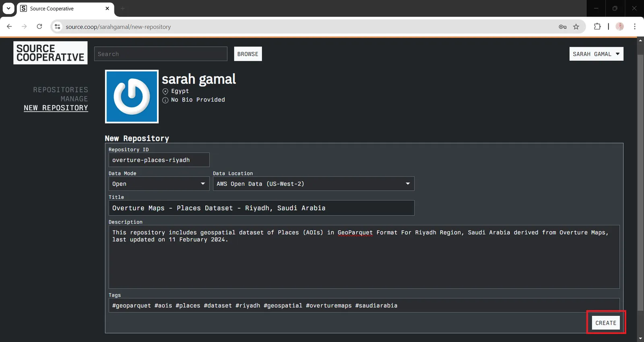
Task: Bookmark this page with star icon
Action: (x=576, y=27)
